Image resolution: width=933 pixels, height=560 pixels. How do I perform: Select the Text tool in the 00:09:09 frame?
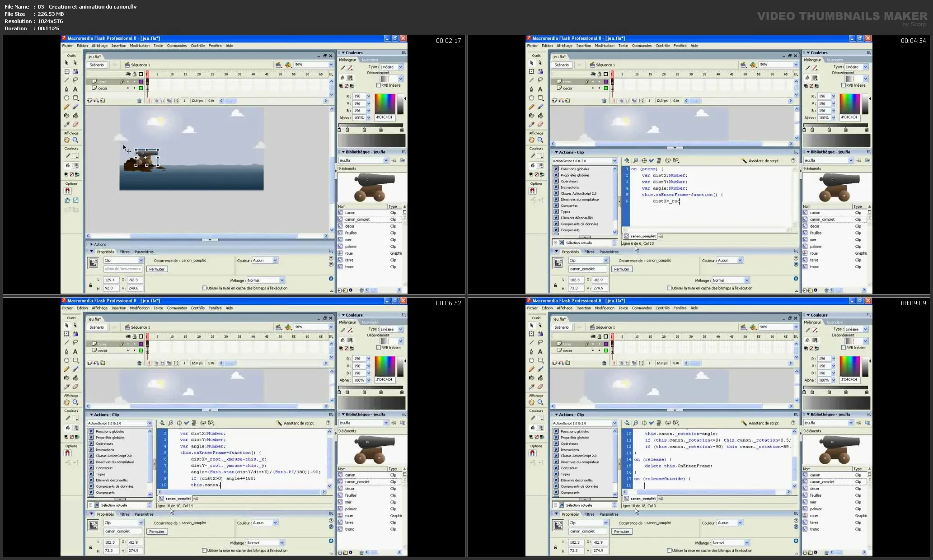pos(540,351)
